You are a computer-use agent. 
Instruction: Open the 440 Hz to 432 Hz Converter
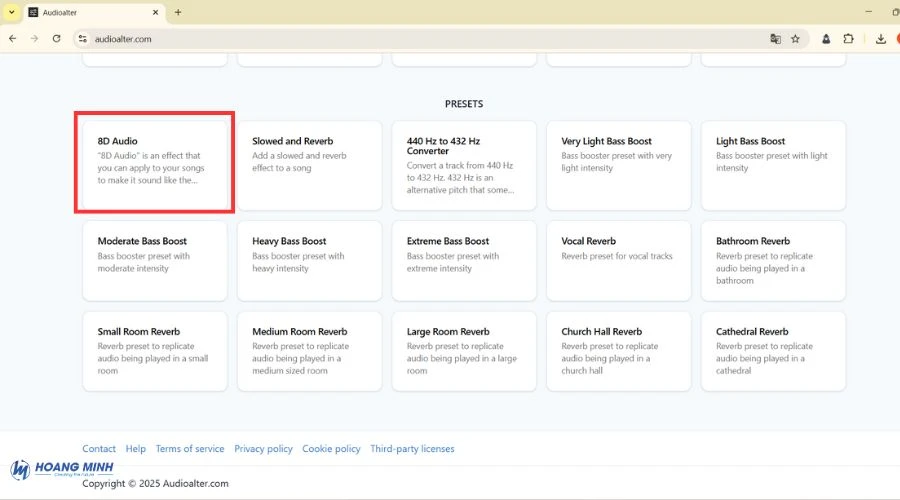[464, 165]
